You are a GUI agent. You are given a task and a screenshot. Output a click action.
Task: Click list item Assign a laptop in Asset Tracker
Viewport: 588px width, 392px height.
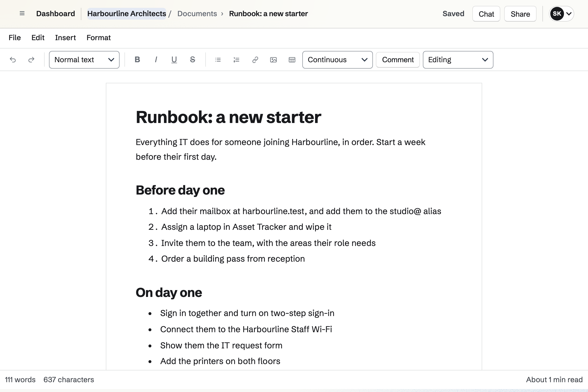(x=246, y=227)
